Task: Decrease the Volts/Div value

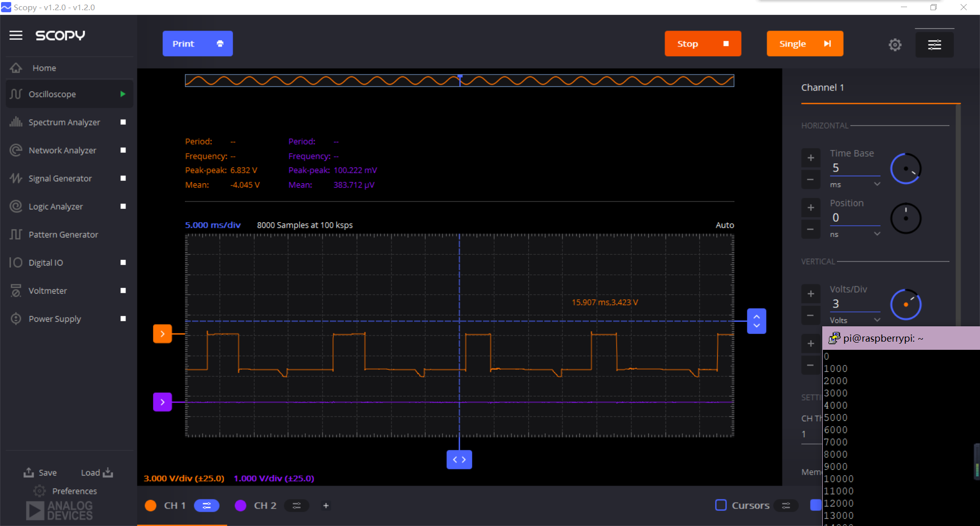Action: [811, 315]
